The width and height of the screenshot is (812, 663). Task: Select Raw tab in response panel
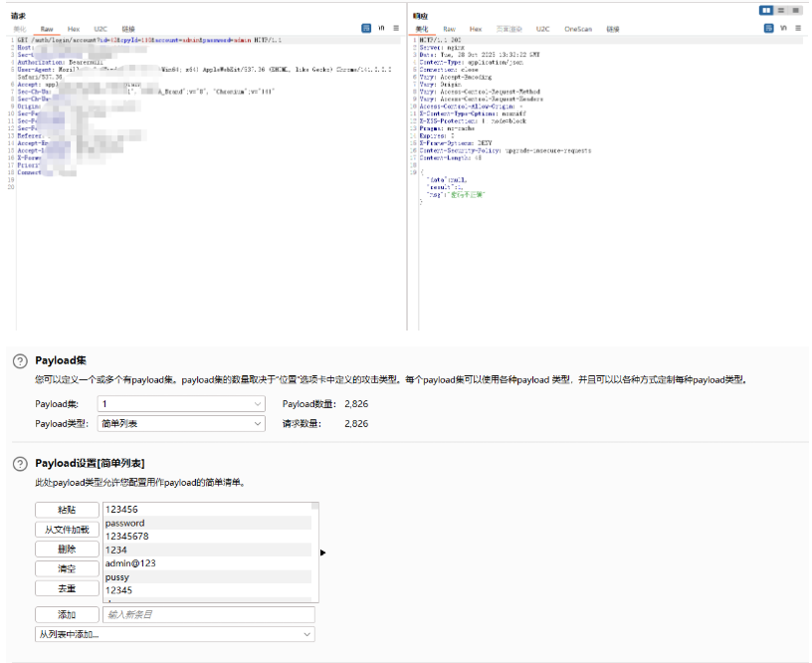pos(449,29)
